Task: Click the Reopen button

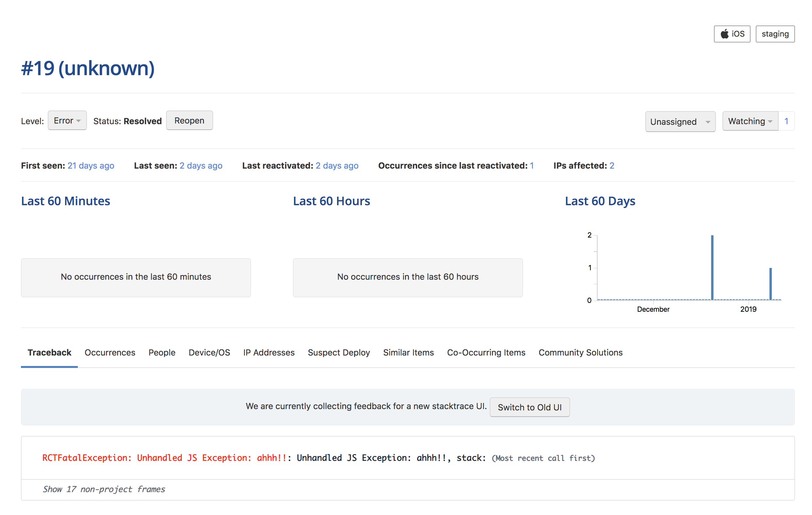Action: (x=189, y=120)
